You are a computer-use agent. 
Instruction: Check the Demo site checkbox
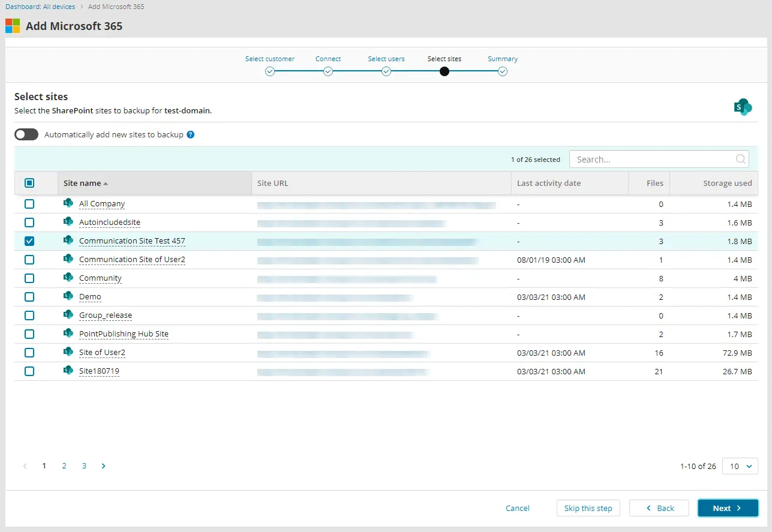click(29, 297)
